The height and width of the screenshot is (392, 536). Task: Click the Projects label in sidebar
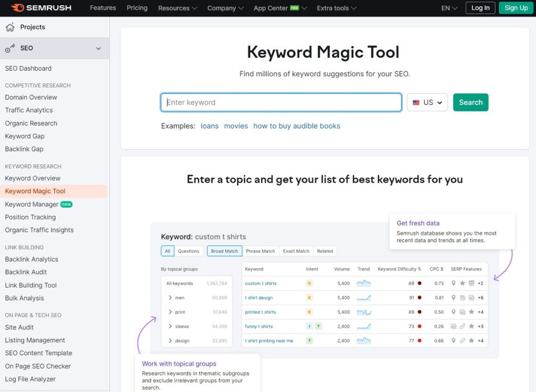pos(32,27)
